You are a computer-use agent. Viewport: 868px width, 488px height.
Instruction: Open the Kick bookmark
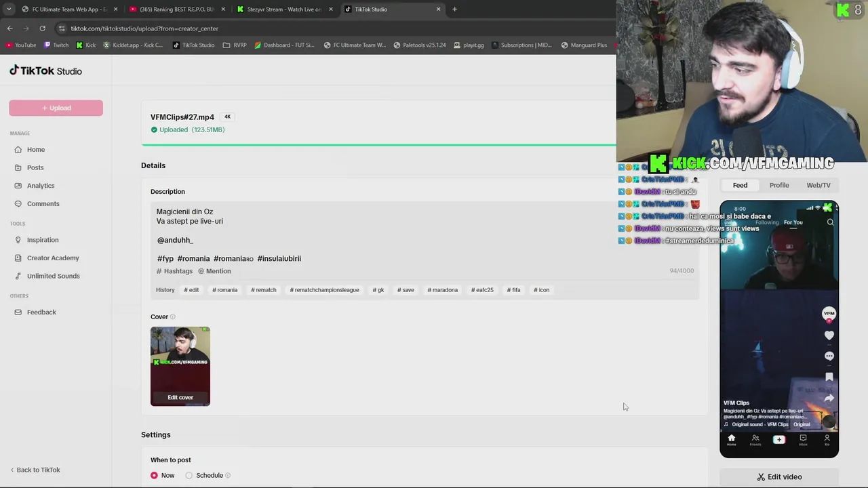tap(85, 45)
